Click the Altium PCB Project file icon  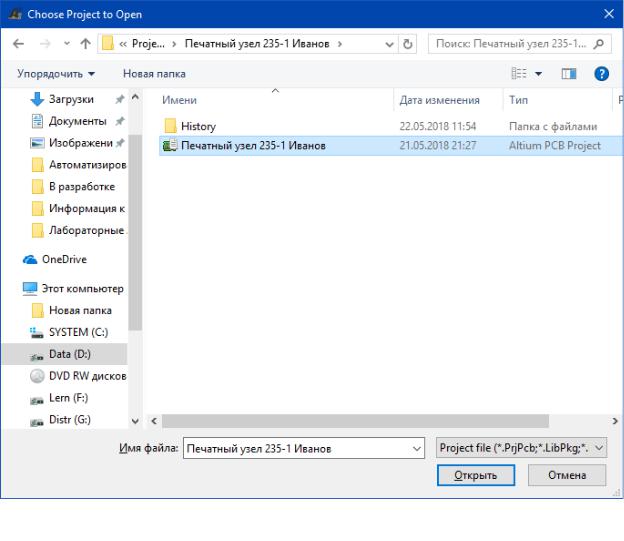[170, 146]
